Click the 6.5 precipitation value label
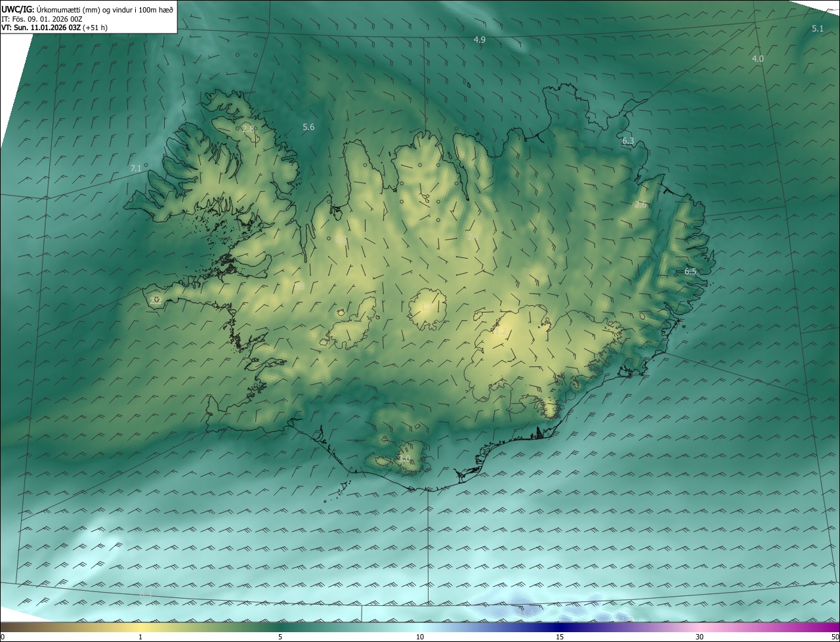Image resolution: width=840 pixels, height=642 pixels. click(x=690, y=271)
